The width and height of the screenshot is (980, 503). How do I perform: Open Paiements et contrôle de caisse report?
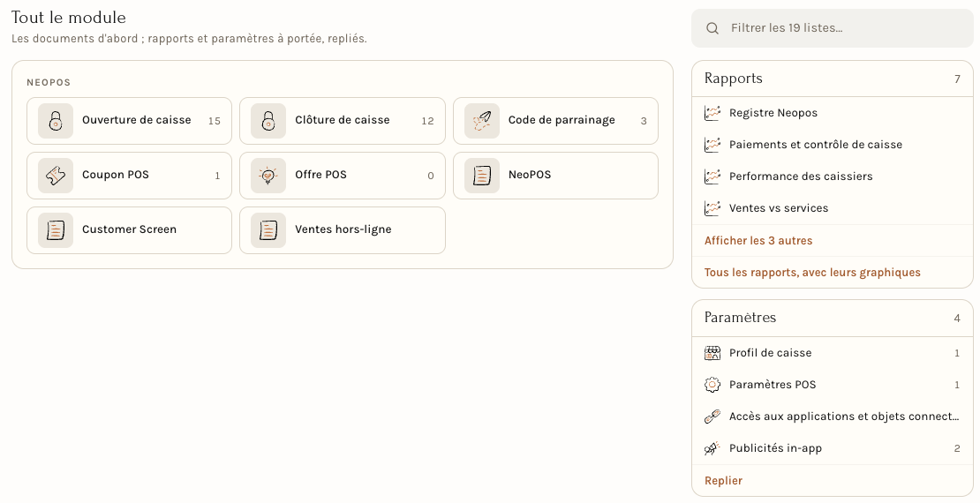pyautogui.click(x=833, y=145)
